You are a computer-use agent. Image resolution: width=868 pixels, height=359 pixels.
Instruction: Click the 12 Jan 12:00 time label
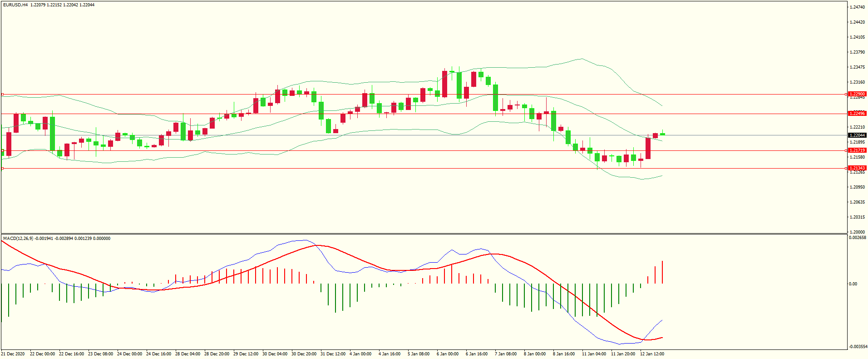pos(652,354)
